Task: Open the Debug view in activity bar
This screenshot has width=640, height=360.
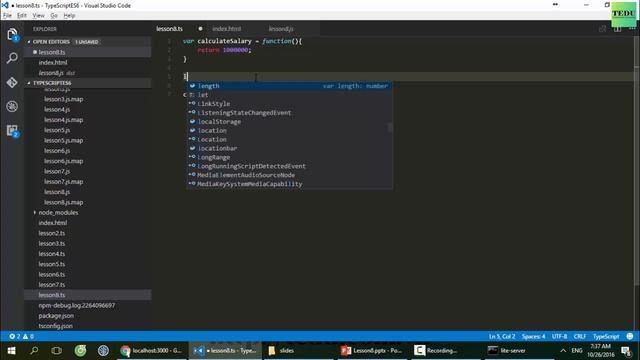Action: click(x=12, y=107)
